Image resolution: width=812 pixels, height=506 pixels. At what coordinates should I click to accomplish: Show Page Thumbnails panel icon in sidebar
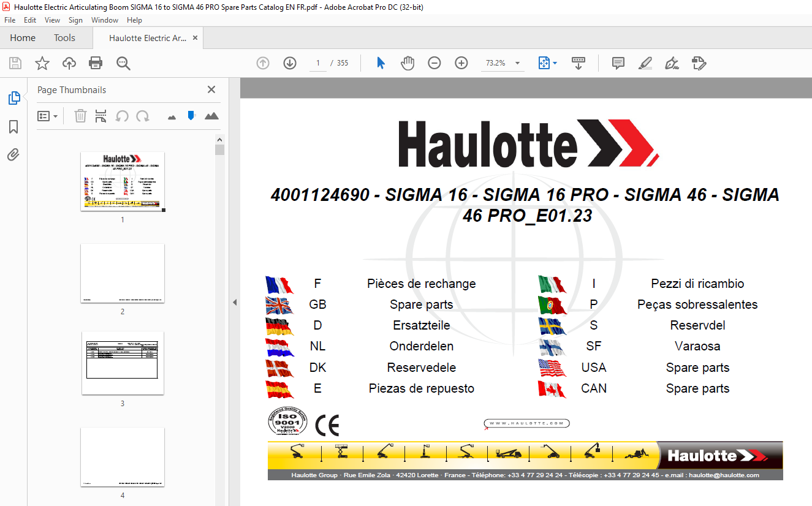[x=13, y=98]
